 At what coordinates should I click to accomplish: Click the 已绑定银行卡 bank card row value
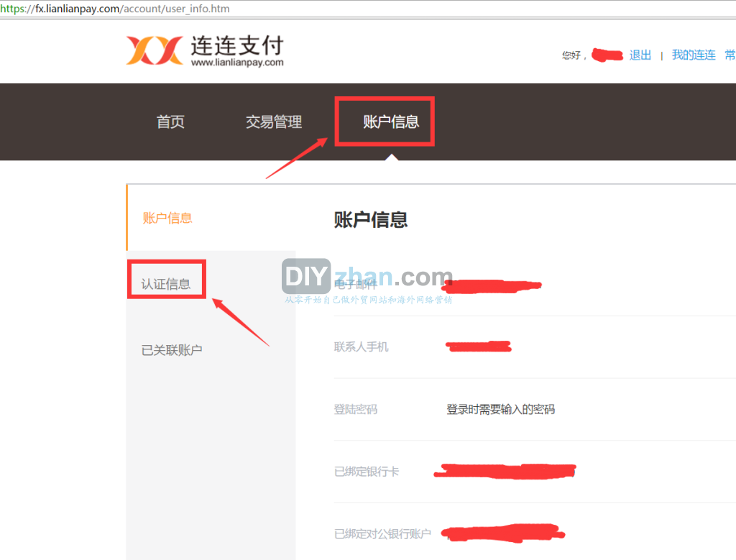click(x=505, y=471)
